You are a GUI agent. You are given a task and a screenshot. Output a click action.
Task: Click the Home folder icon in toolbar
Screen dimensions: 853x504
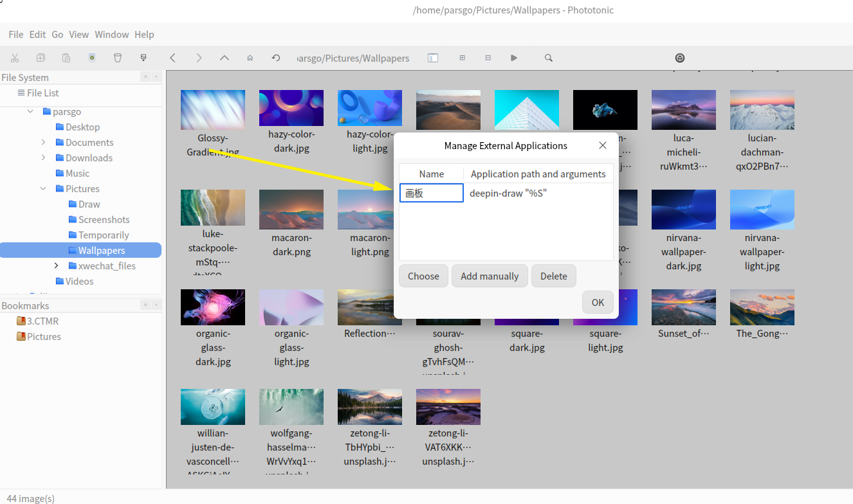coord(250,58)
